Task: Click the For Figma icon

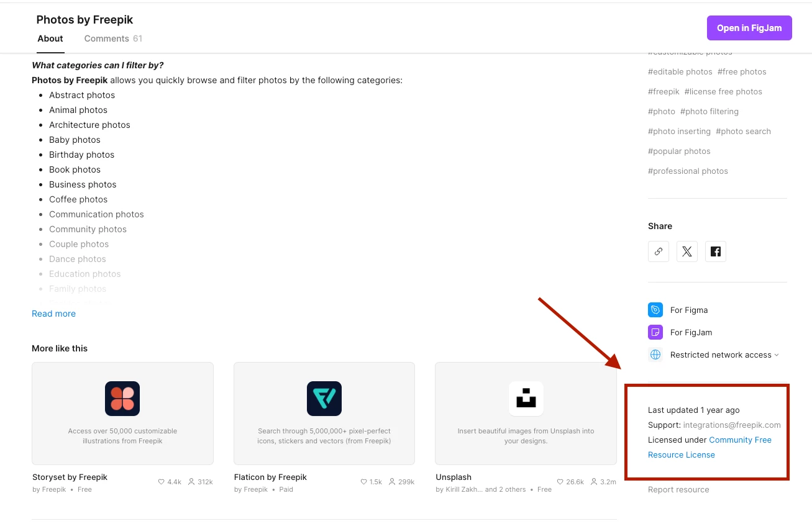Action: pos(655,310)
